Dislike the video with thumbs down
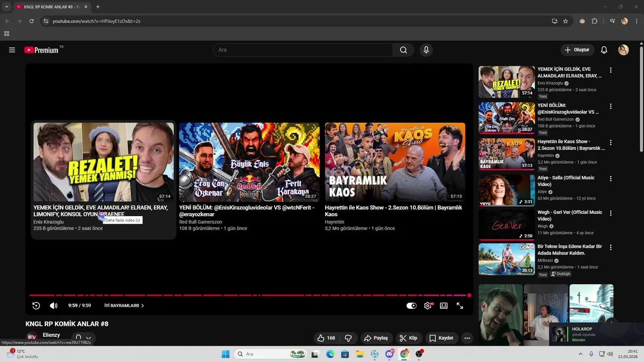Screen dimensions: 644x362 (348, 338)
